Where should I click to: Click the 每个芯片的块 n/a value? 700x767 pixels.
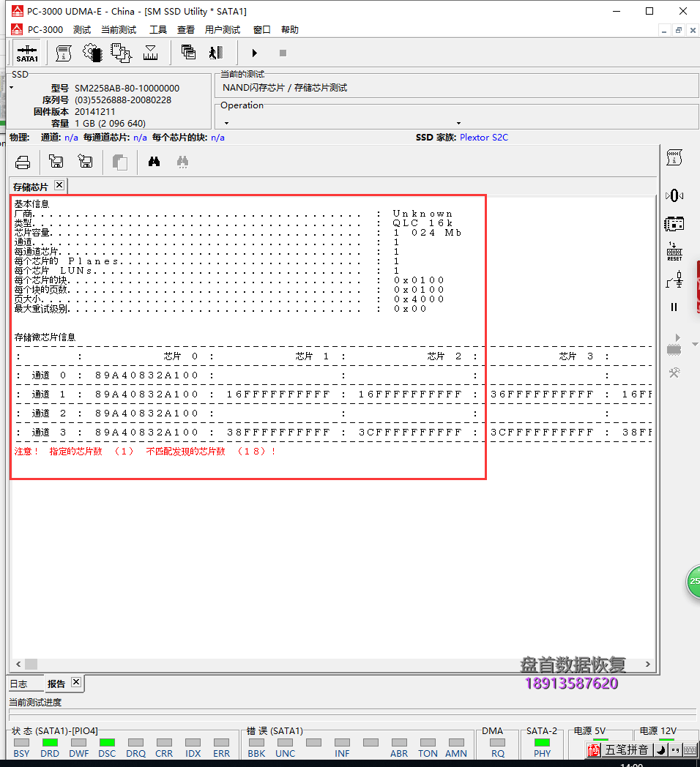click(217, 138)
